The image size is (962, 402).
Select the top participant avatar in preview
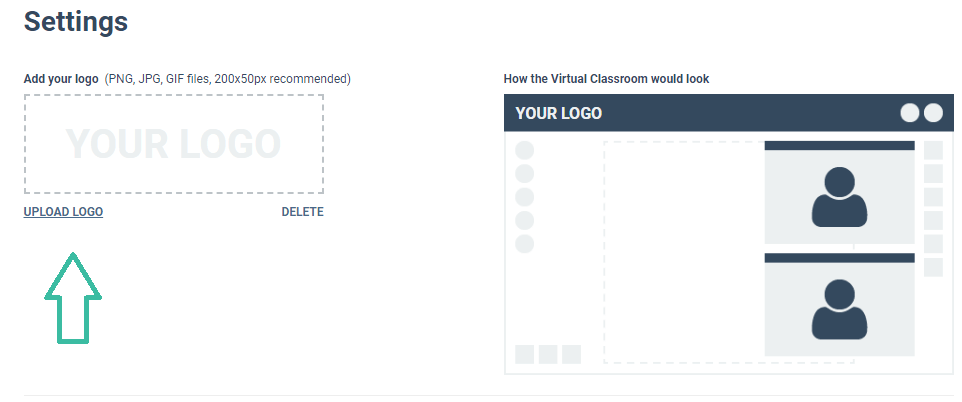839,196
